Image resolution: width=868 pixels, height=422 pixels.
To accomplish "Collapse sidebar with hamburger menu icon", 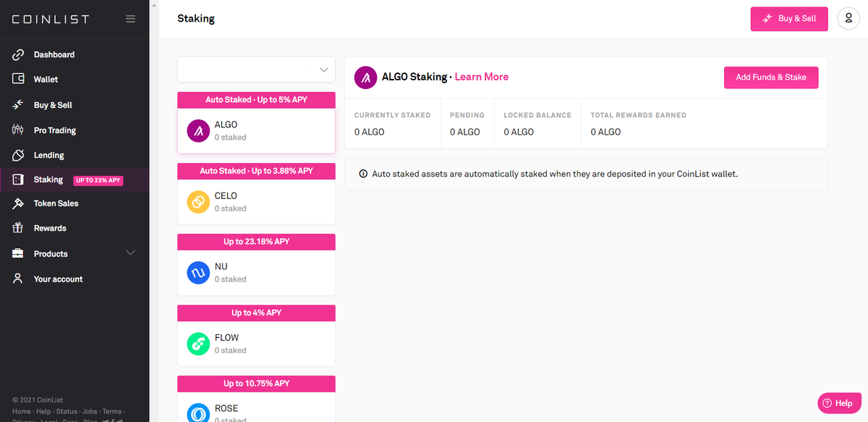I will click(130, 19).
